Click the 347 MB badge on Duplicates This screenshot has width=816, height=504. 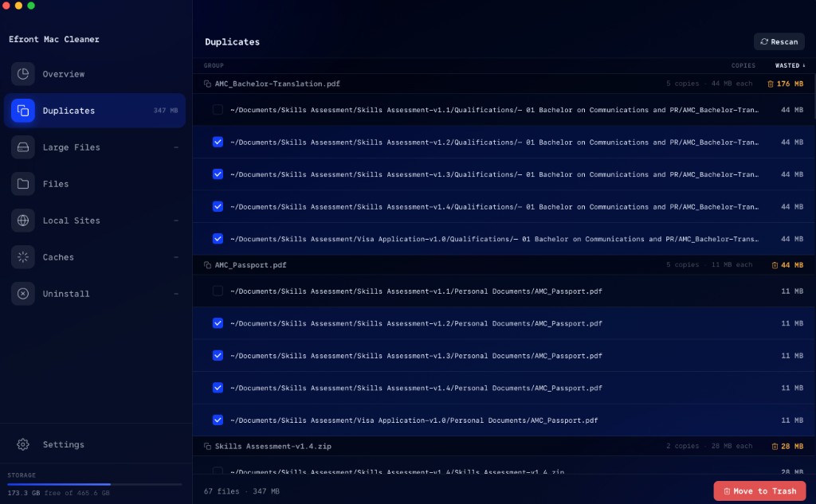pyautogui.click(x=166, y=110)
